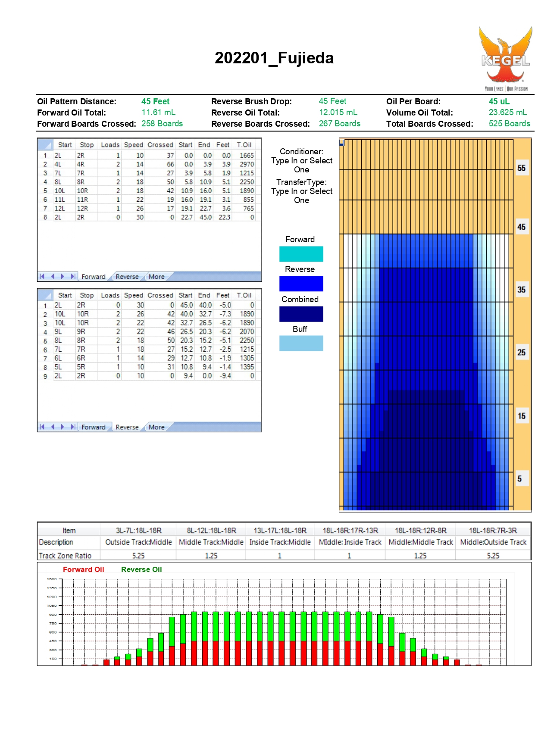The image size is (535, 756).
Task: Click the 25 feet lane distance marker
Action: [522, 353]
